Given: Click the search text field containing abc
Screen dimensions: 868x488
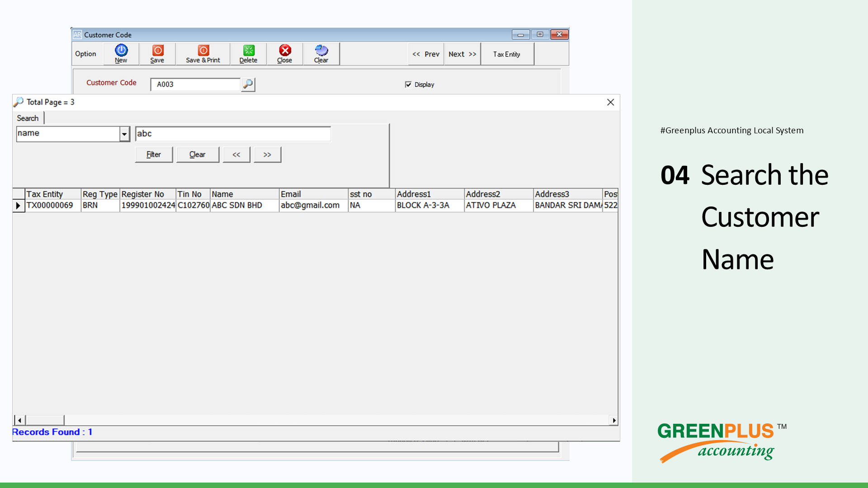Looking at the screenshot, I should [233, 134].
